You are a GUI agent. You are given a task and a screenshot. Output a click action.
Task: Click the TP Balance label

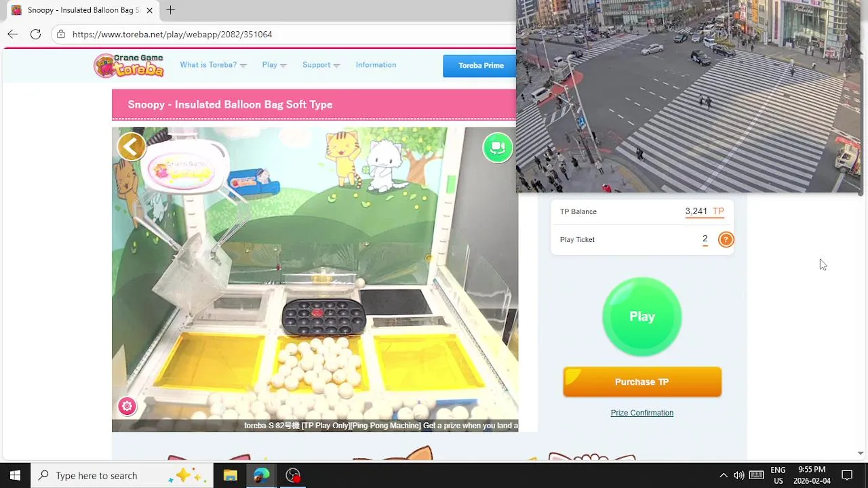point(578,211)
